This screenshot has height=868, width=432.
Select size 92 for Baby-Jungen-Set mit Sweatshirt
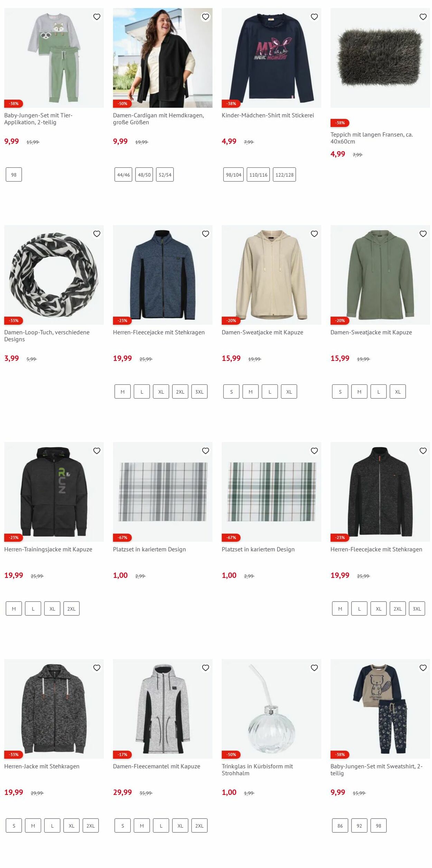pyautogui.click(x=359, y=825)
